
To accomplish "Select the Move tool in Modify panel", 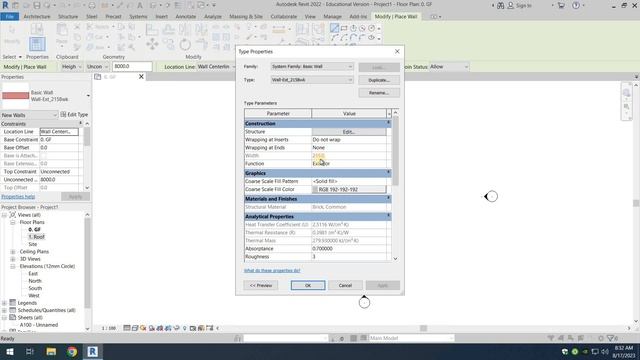I will tap(152, 44).
